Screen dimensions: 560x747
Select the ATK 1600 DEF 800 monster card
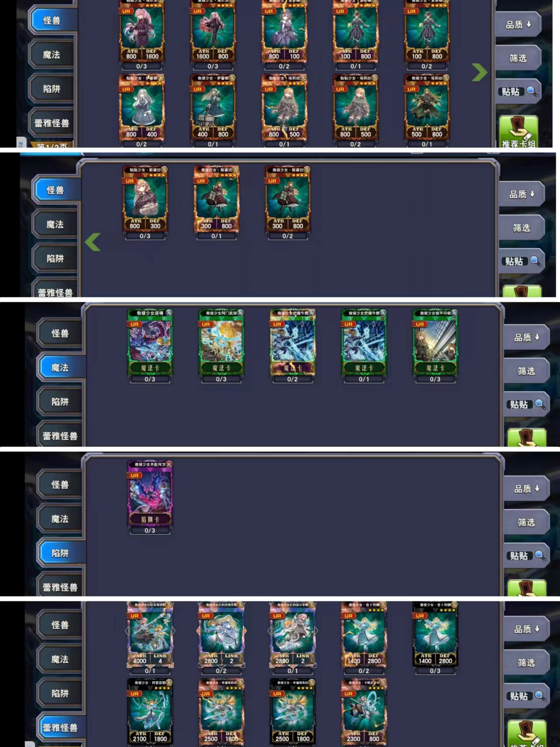coord(213,31)
